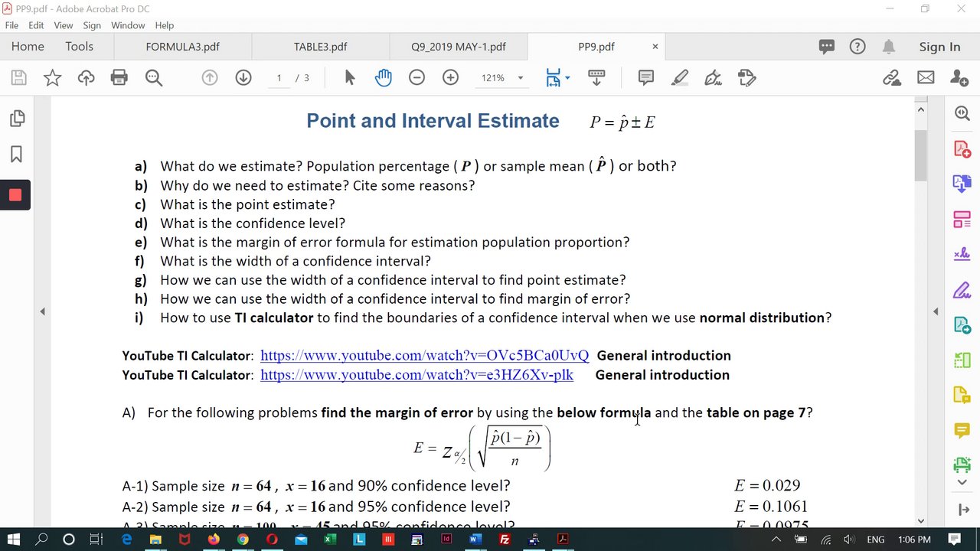Open the notifications bell
This screenshot has height=551, width=980.
tap(888, 47)
